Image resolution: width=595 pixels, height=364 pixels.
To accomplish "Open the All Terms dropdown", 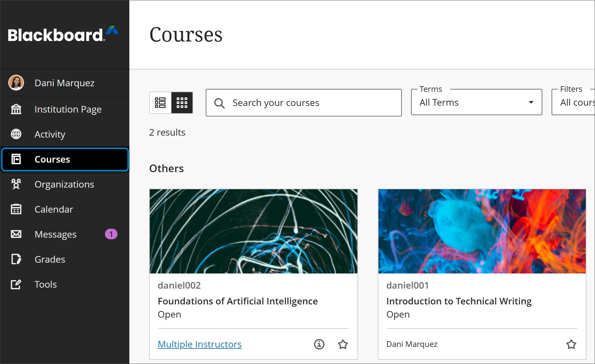I will (476, 102).
